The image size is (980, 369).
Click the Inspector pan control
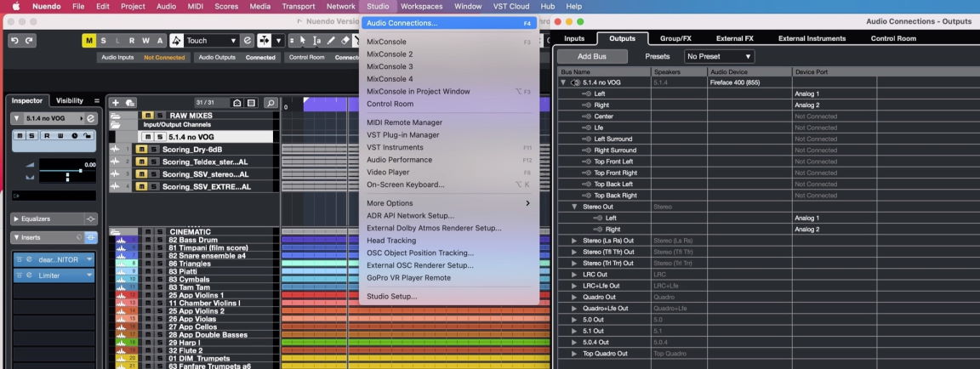coord(67,178)
